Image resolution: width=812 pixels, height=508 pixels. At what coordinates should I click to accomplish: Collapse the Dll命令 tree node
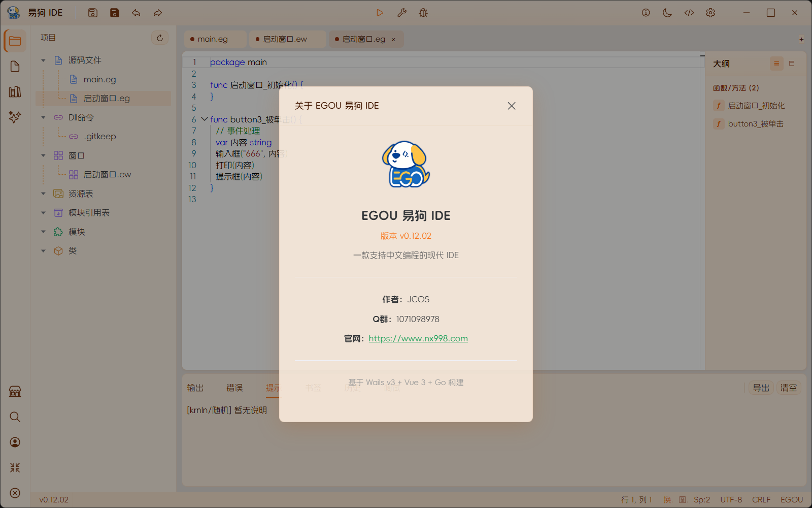[43, 117]
